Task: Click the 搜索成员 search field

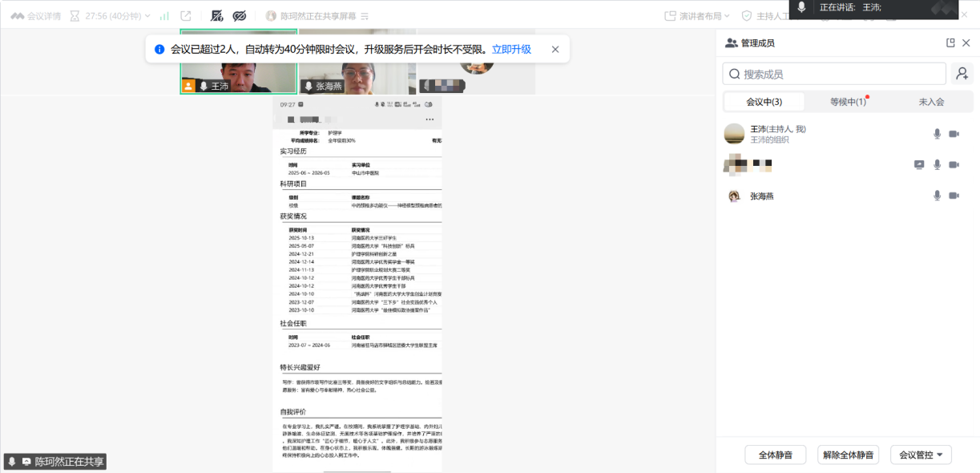Action: pyautogui.click(x=834, y=74)
